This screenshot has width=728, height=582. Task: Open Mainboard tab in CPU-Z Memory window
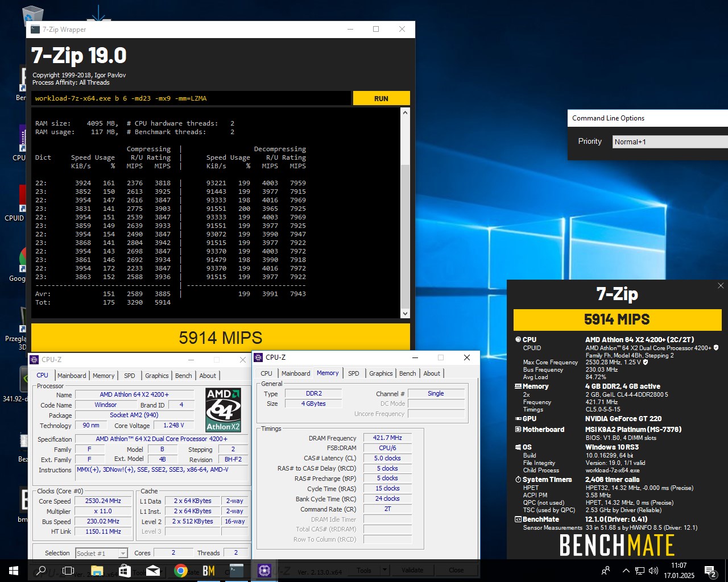pos(296,373)
